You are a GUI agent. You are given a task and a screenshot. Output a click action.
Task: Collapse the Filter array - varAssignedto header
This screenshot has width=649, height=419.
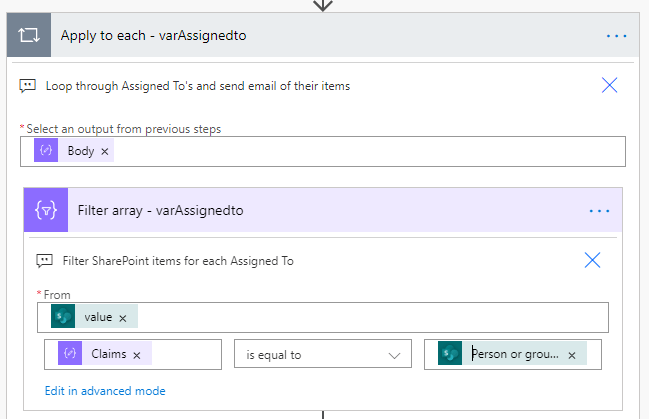[x=300, y=211]
